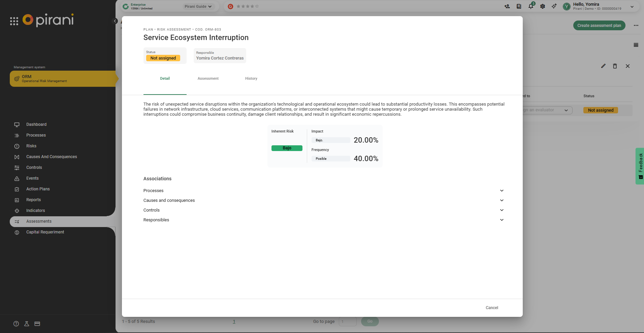
Task: Expand the Processes association section
Action: click(502, 191)
